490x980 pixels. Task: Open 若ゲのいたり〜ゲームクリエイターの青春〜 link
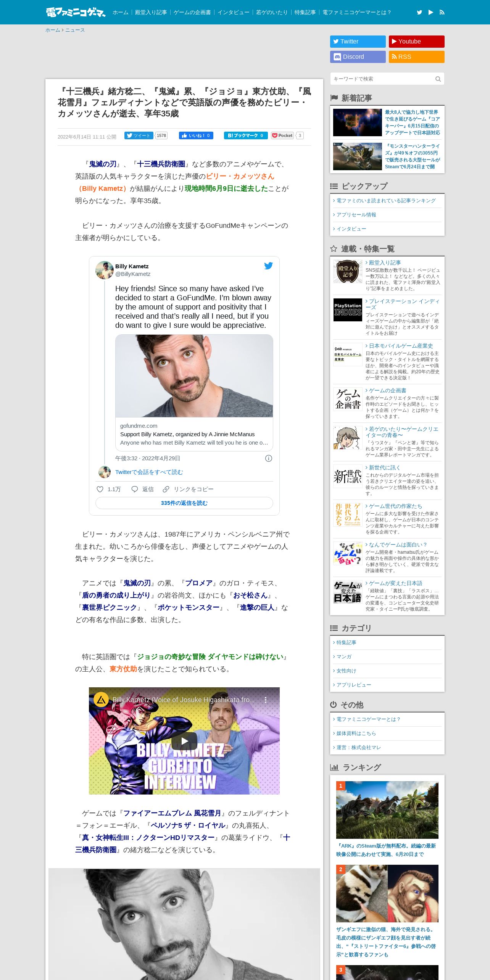(402, 432)
